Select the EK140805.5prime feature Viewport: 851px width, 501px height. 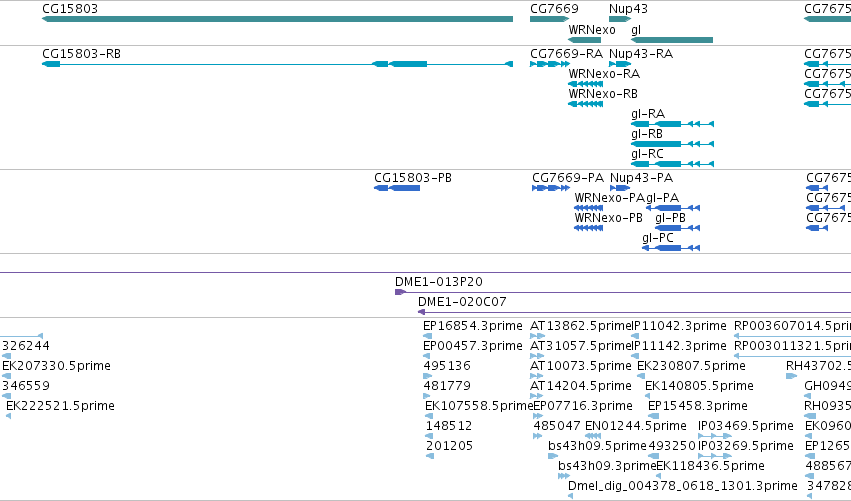(x=647, y=396)
